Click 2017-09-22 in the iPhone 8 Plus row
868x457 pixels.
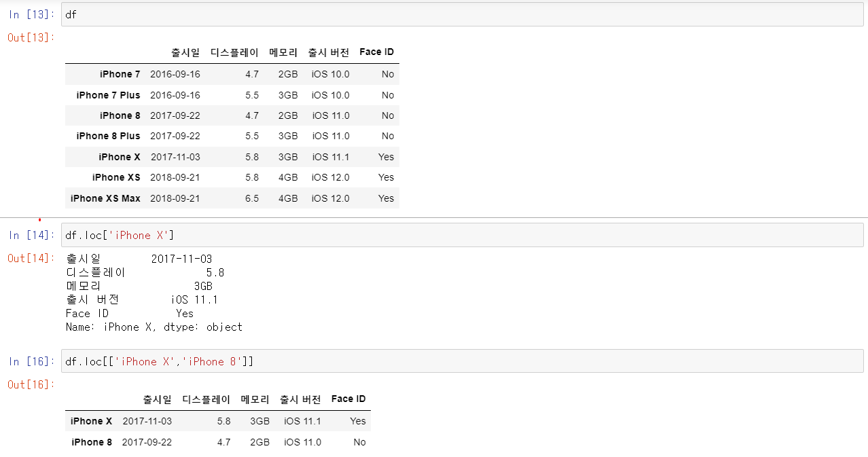[175, 136]
